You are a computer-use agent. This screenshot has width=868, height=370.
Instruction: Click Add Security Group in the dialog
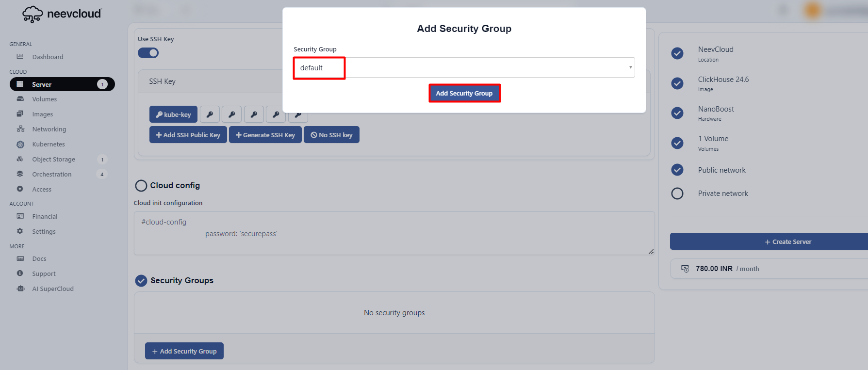464,93
